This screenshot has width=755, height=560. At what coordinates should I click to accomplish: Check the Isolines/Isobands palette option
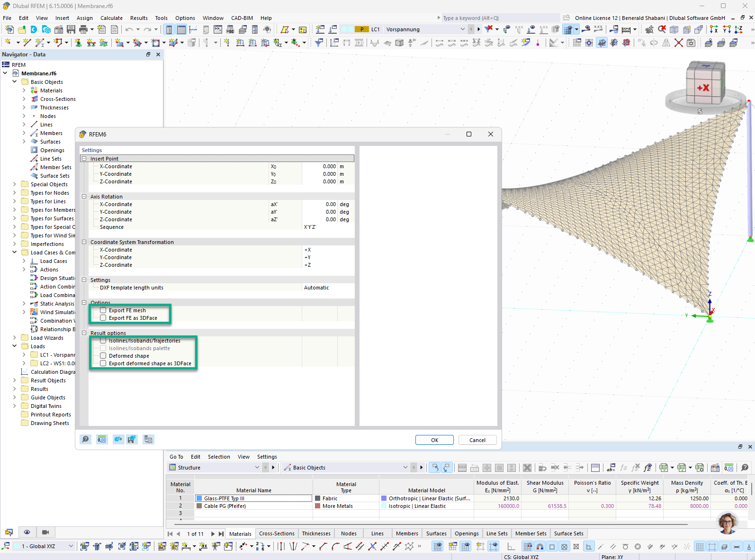pyautogui.click(x=103, y=348)
